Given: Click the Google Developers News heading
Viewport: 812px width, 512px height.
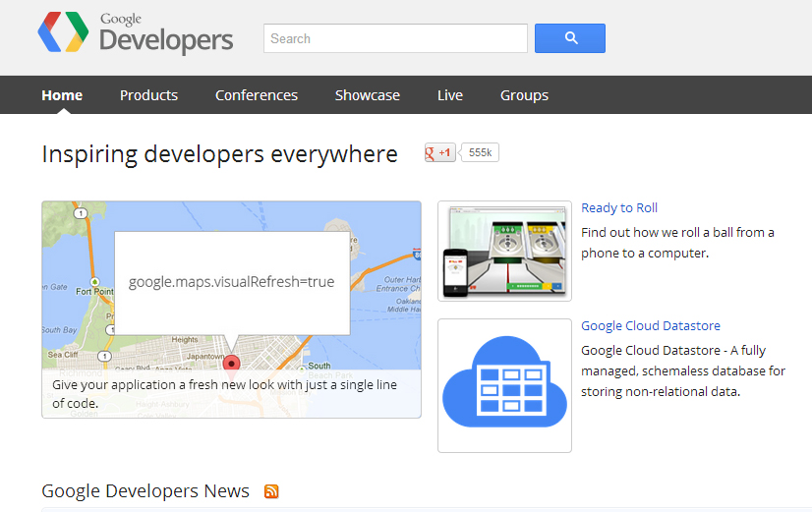Looking at the screenshot, I should (x=145, y=490).
